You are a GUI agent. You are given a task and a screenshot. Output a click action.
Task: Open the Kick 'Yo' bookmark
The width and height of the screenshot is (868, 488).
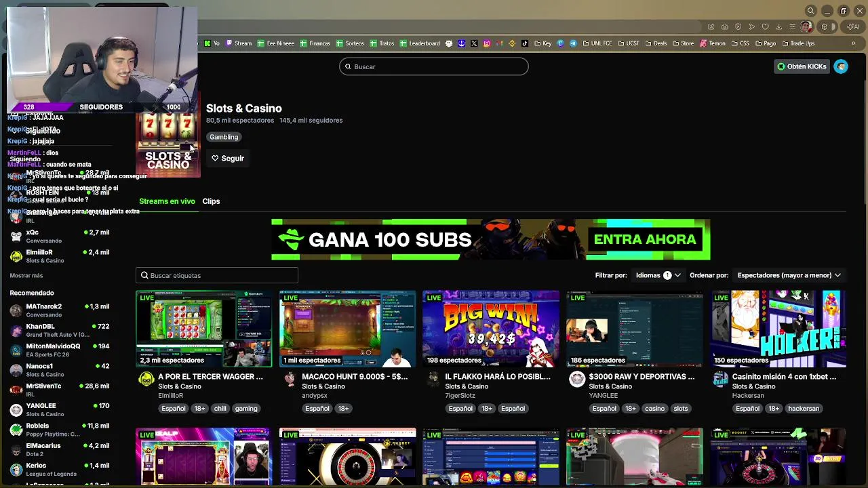[x=212, y=43]
